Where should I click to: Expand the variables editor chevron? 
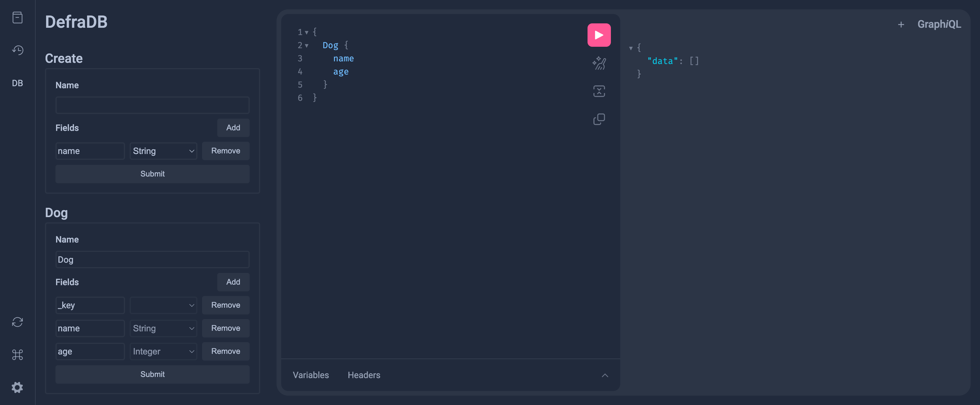pyautogui.click(x=605, y=375)
